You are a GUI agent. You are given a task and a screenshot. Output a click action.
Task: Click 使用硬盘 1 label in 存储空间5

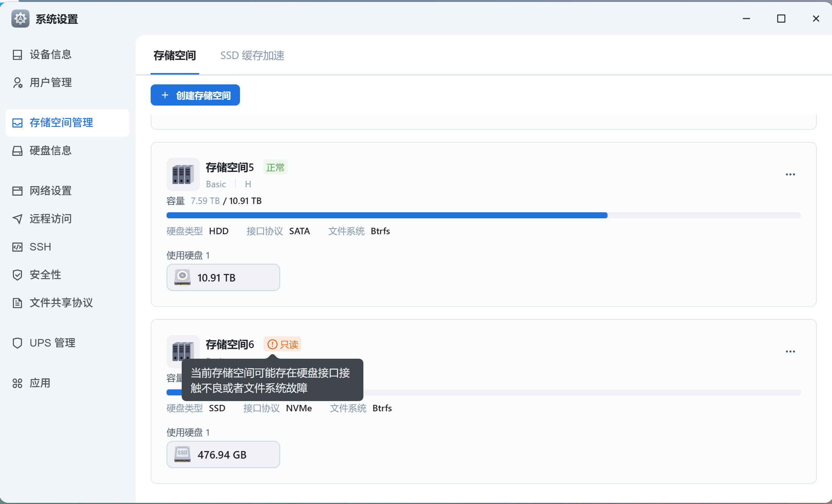coord(188,255)
